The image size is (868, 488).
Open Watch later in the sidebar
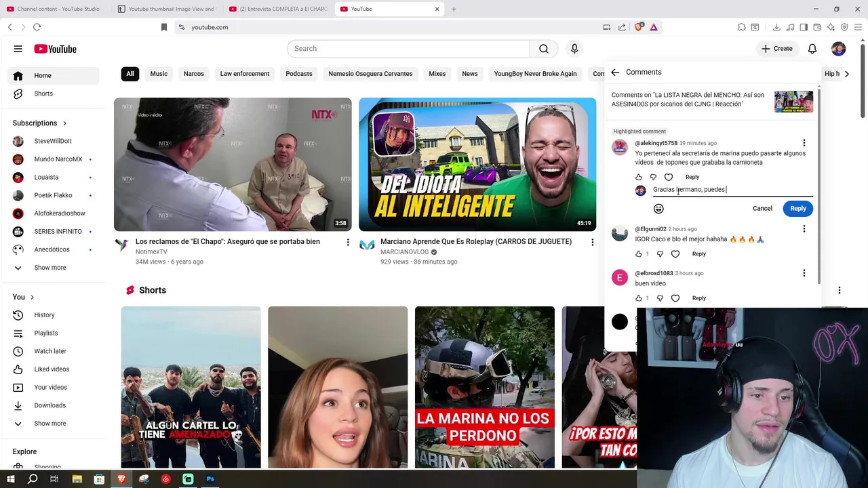coord(54,351)
